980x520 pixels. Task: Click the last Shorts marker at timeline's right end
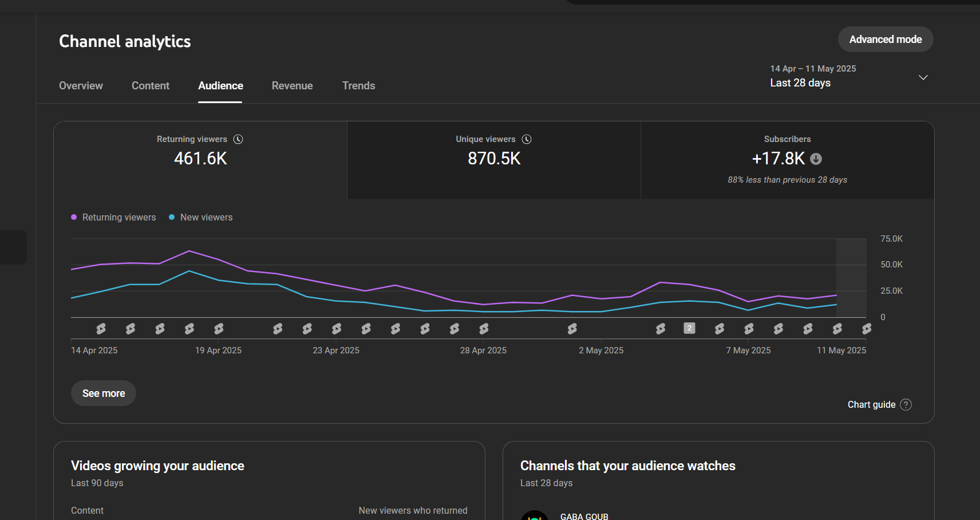click(867, 329)
